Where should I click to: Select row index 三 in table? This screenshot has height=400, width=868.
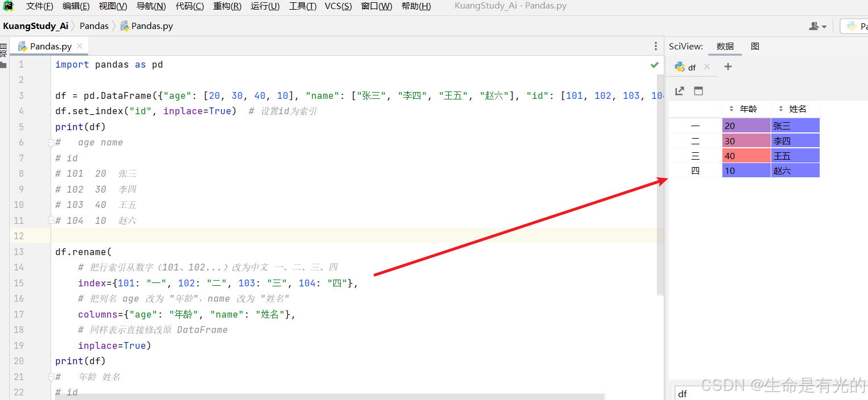695,155
